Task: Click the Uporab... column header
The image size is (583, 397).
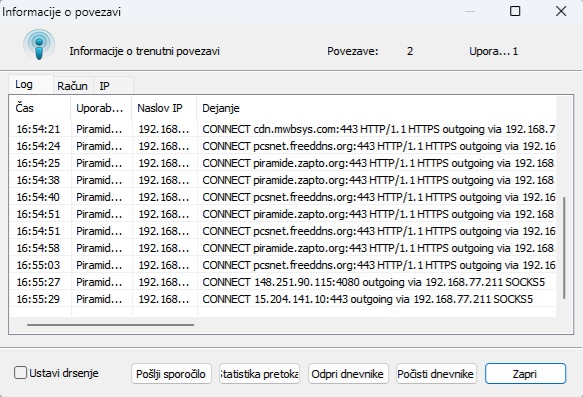Action: pyautogui.click(x=101, y=108)
